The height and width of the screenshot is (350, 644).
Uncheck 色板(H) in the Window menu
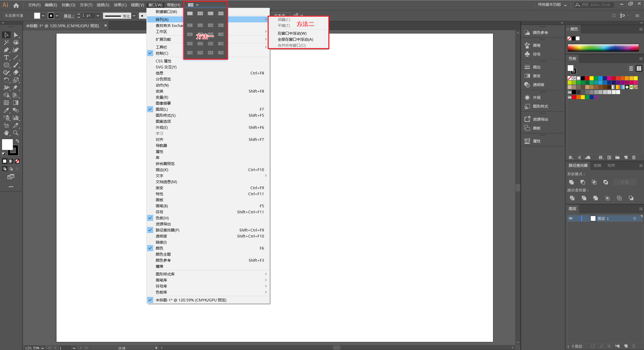pos(162,218)
